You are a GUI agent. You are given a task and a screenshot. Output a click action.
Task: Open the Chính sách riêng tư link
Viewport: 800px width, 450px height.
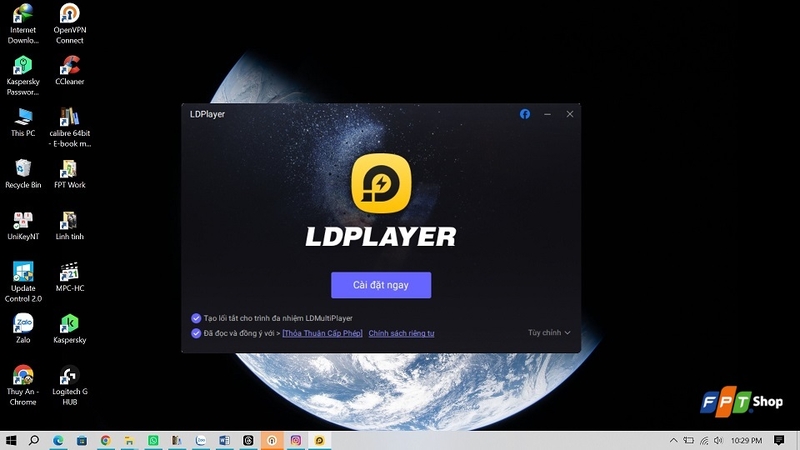[402, 333]
